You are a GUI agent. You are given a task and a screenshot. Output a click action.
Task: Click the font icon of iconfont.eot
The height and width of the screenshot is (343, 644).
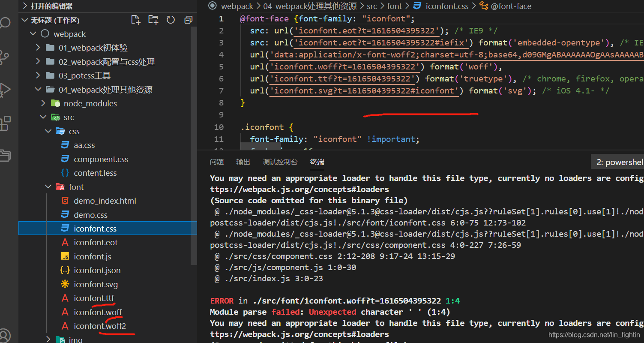pos(65,242)
